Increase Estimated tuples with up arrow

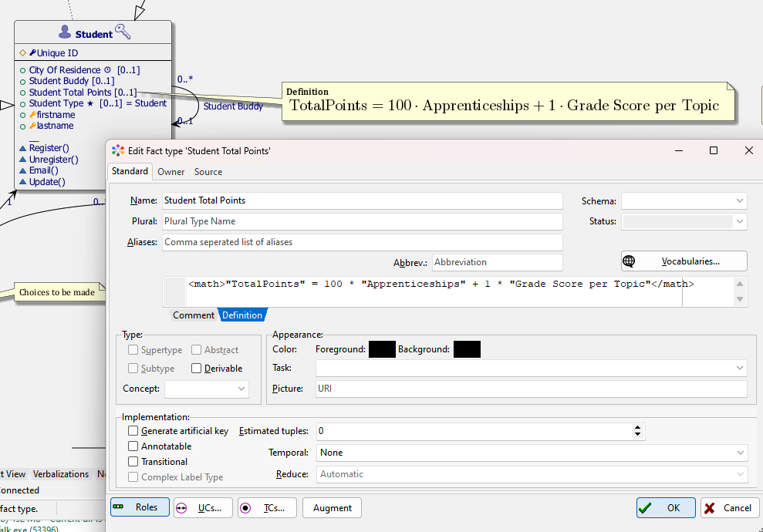[x=637, y=428]
